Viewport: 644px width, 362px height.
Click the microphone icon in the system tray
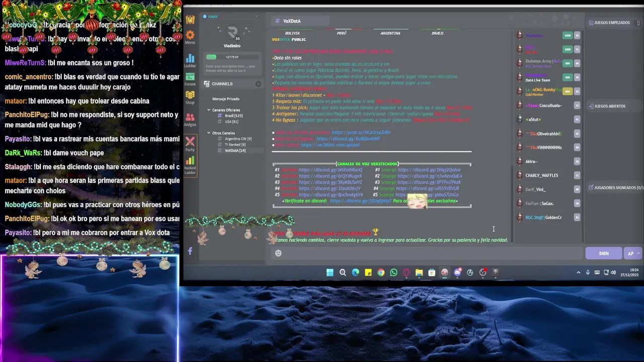588,273
